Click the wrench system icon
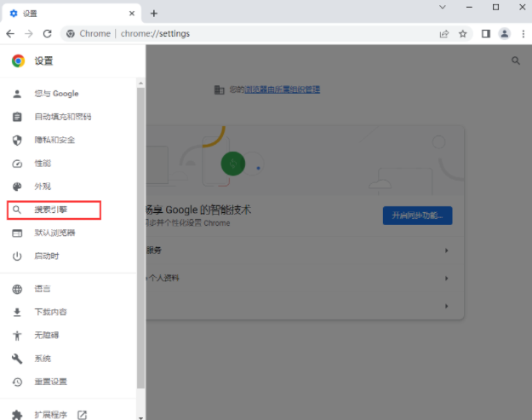This screenshot has height=420, width=532. (x=17, y=359)
